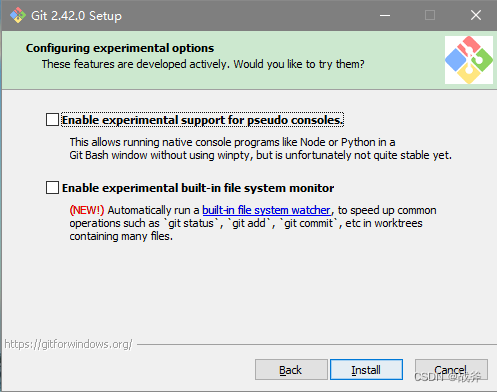Click the red (NEW!) label

[87, 210]
